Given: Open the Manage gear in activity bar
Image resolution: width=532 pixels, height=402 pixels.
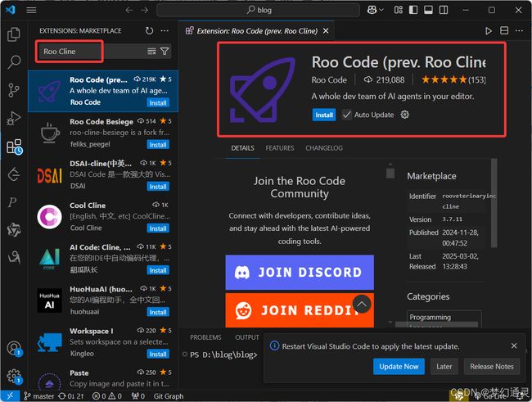Looking at the screenshot, I should (14, 376).
